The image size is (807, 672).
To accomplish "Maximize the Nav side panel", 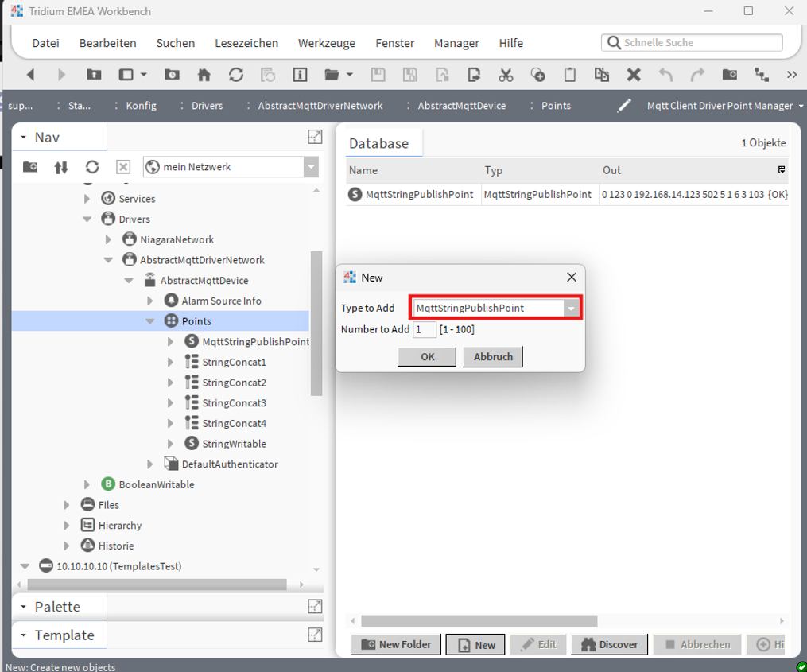I will 315,137.
